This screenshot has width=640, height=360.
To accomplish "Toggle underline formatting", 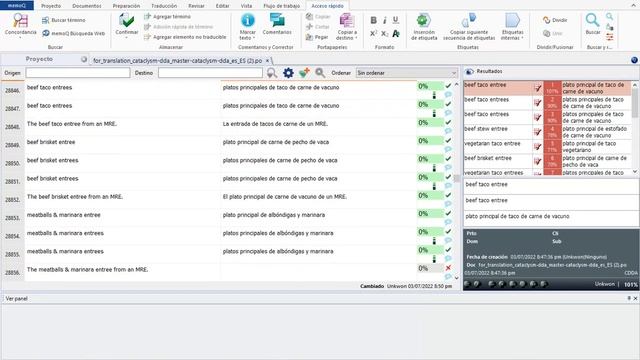I will click(396, 20).
